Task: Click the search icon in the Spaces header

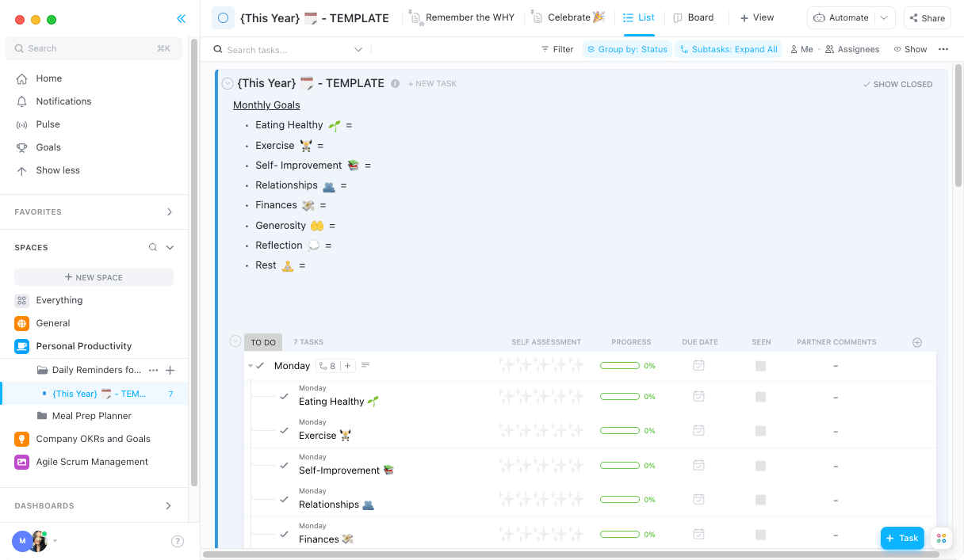Action: point(151,247)
